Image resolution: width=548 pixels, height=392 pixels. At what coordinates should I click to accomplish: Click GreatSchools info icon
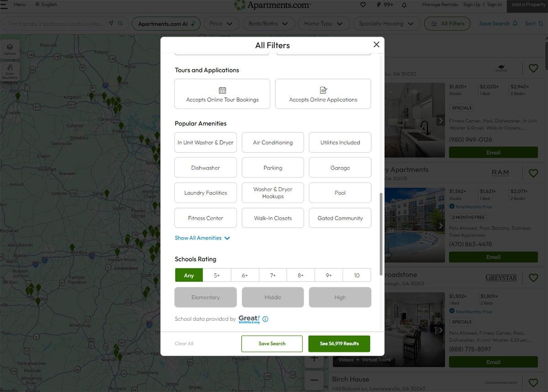click(265, 319)
